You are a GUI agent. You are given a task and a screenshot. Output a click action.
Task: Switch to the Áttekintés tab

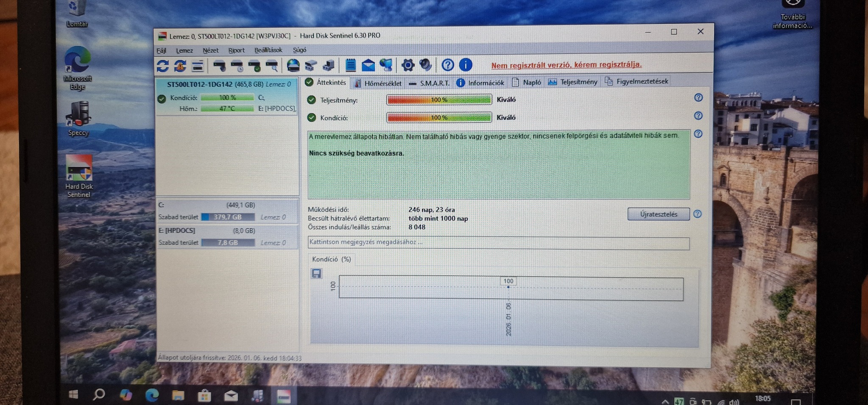tap(326, 83)
